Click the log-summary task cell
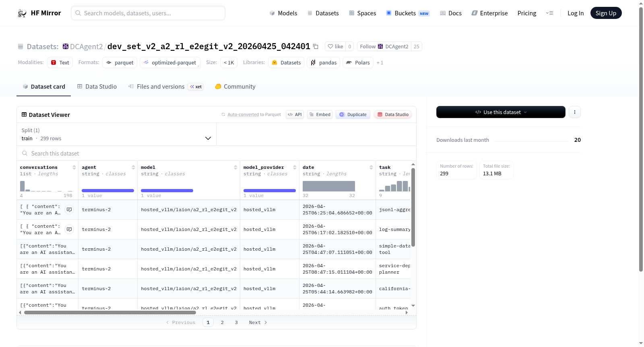This screenshot has width=644, height=347. coord(393,229)
